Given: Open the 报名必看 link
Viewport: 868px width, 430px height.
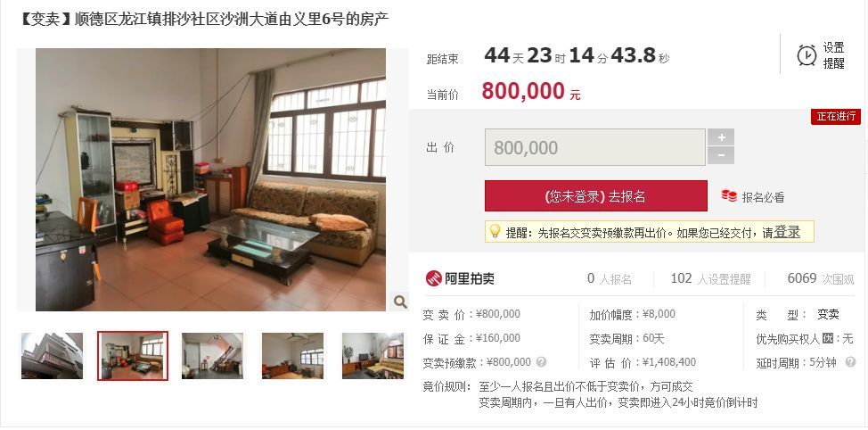Looking at the screenshot, I should pos(763,197).
